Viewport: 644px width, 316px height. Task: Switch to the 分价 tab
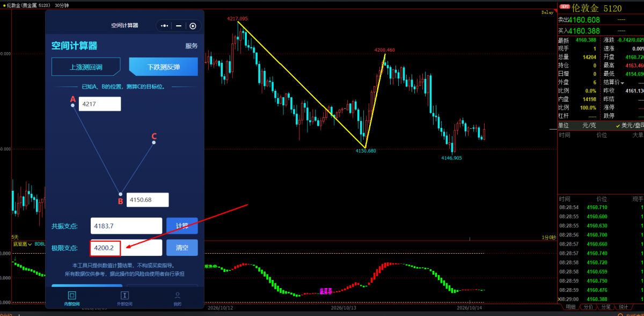click(x=588, y=307)
